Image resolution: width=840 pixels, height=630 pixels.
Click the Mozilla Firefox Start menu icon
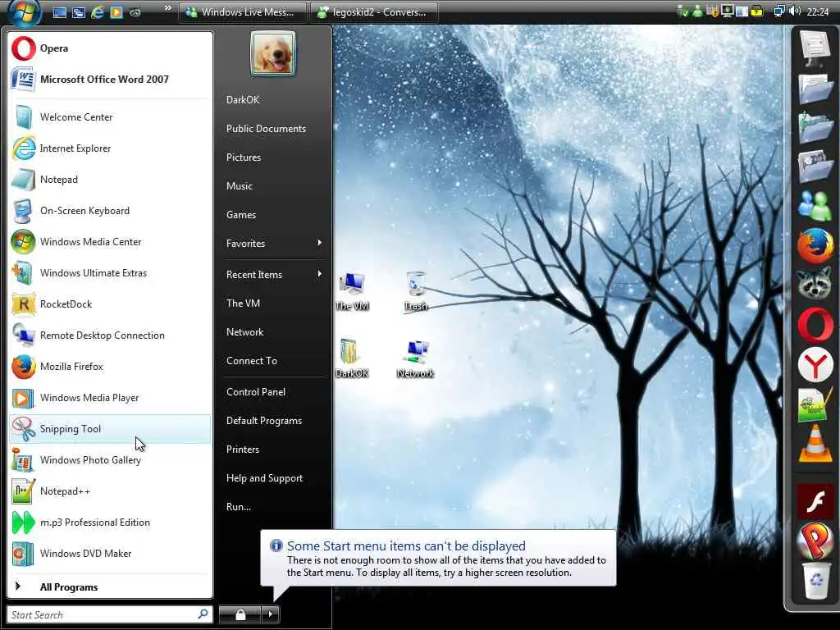click(x=23, y=367)
